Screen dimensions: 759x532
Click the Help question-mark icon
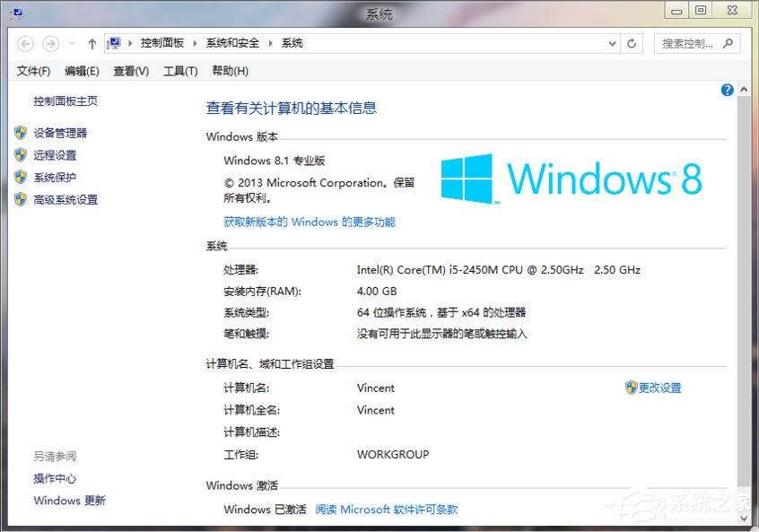click(727, 90)
